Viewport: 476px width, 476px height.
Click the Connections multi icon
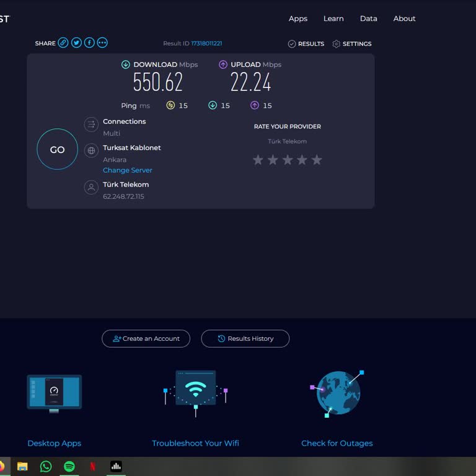[91, 125]
